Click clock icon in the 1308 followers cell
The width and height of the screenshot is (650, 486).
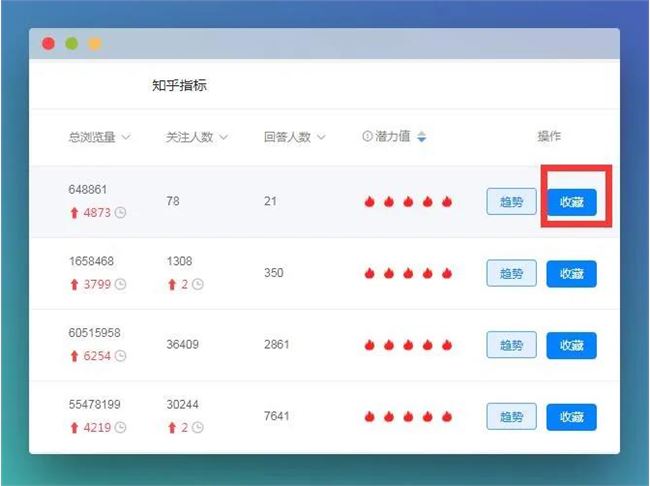(198, 284)
